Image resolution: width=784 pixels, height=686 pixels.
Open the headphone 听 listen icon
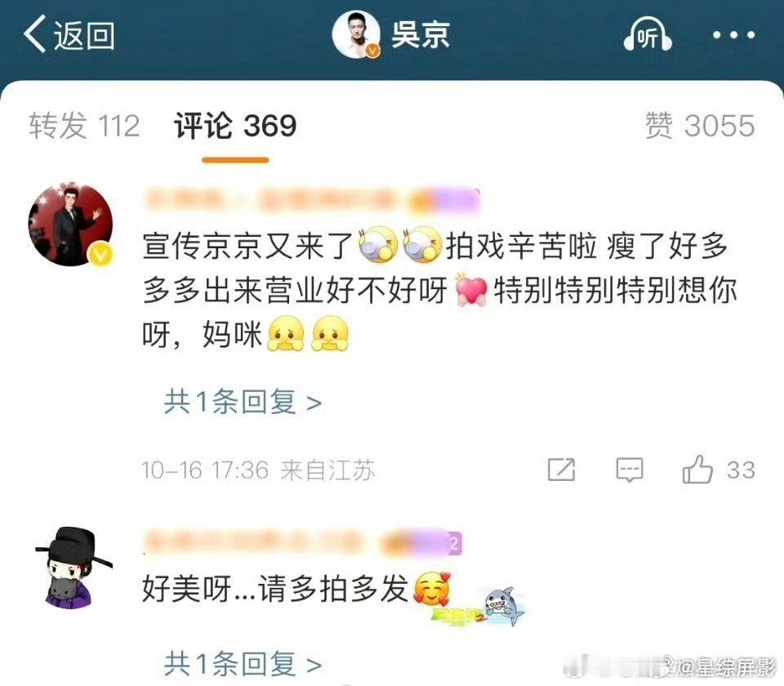648,35
